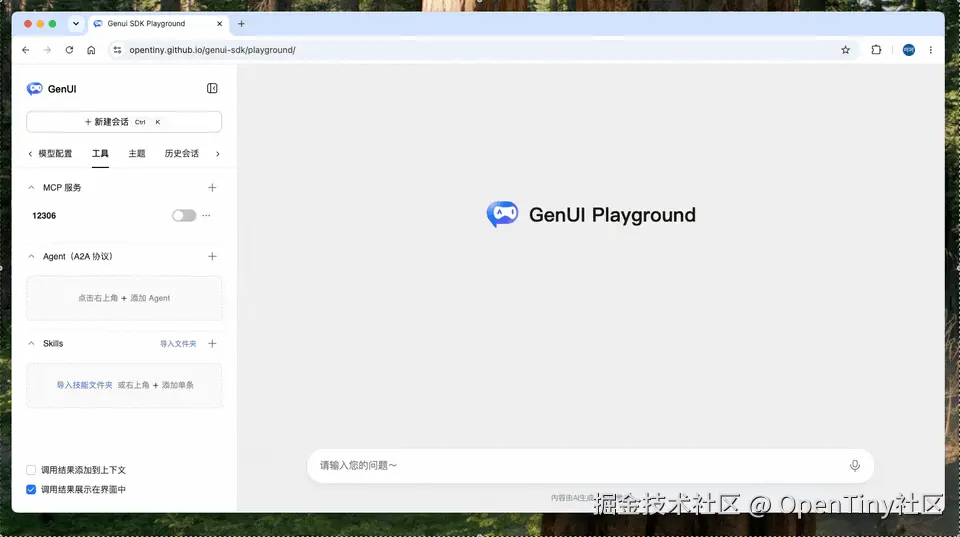Add a new MCP service
Viewport: 960px width, 537px height.
[212, 187]
